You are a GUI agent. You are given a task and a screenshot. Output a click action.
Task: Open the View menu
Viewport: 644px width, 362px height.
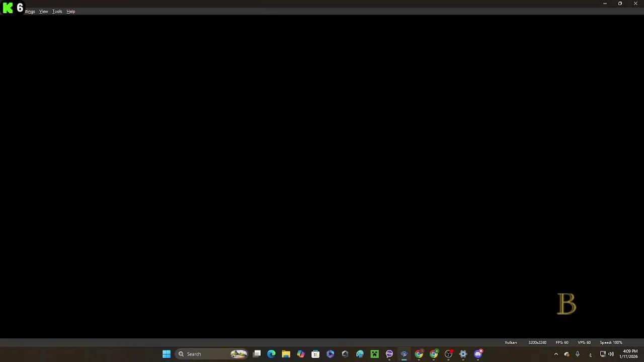(x=44, y=12)
